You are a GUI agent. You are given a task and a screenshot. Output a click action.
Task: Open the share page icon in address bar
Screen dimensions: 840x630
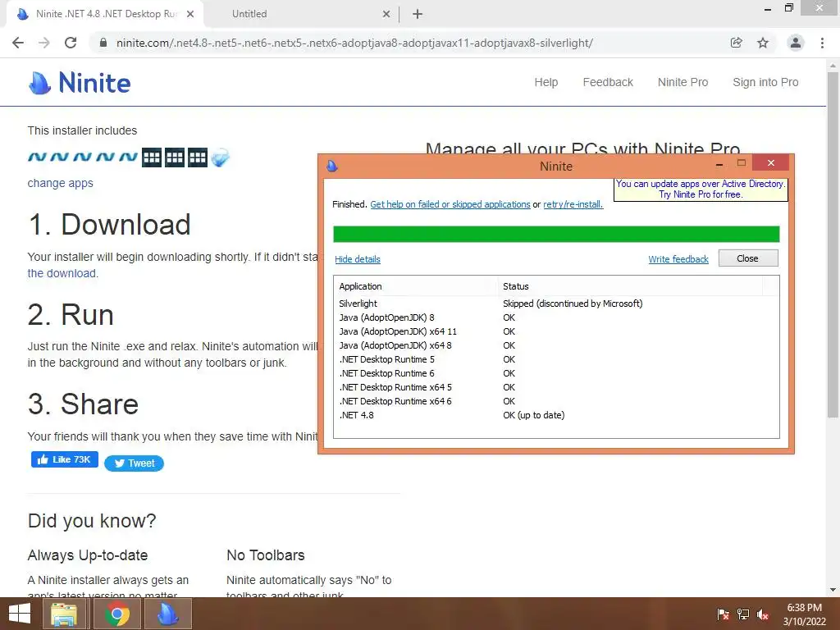click(x=737, y=43)
